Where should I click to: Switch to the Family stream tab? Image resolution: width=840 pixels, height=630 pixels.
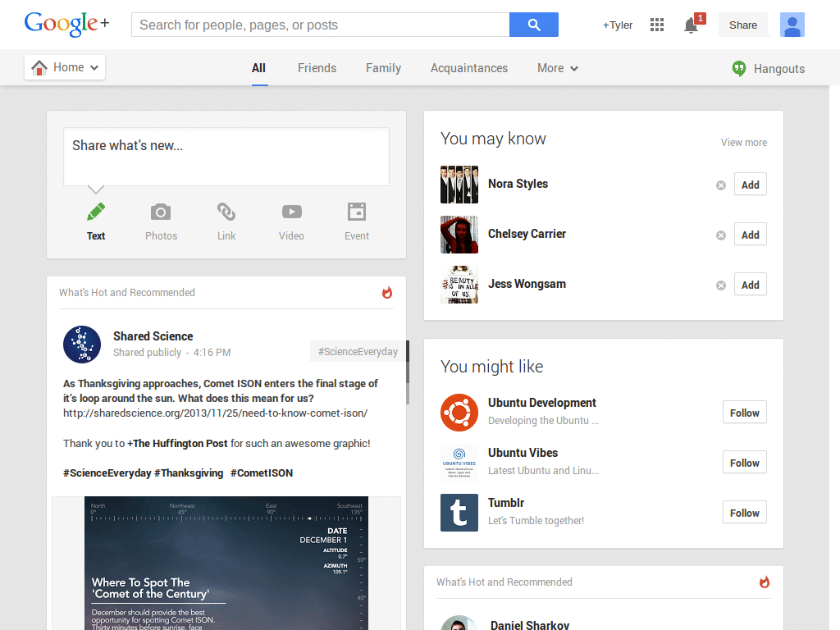click(384, 68)
